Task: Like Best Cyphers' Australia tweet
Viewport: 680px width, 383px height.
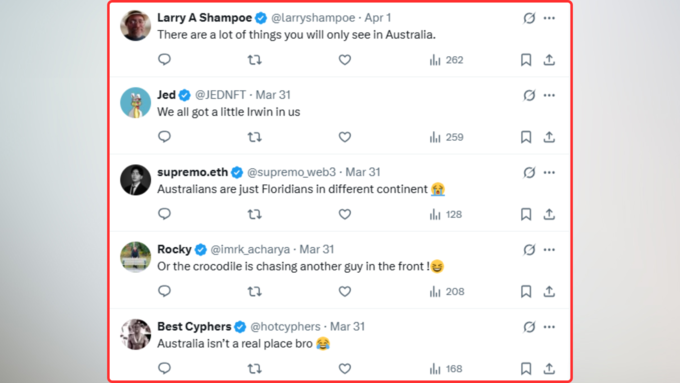Action: tap(345, 369)
